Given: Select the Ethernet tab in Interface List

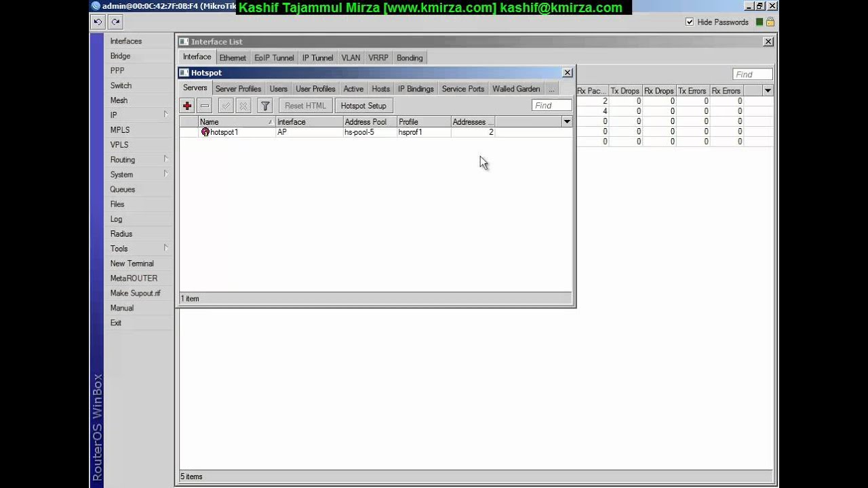Looking at the screenshot, I should click(233, 58).
